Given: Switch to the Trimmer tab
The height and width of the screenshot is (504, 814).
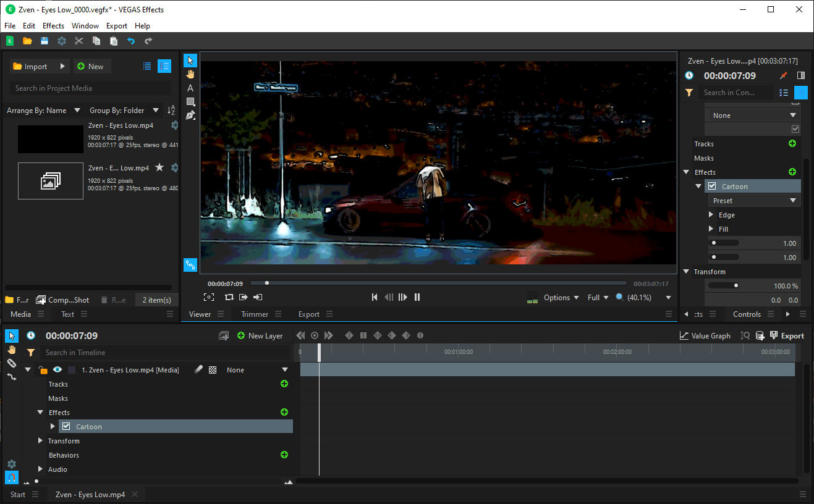Looking at the screenshot, I should coord(255,314).
